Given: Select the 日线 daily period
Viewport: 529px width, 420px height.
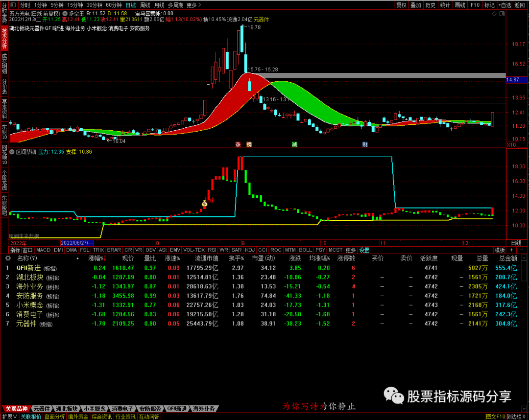Looking at the screenshot, I should coord(131,5).
